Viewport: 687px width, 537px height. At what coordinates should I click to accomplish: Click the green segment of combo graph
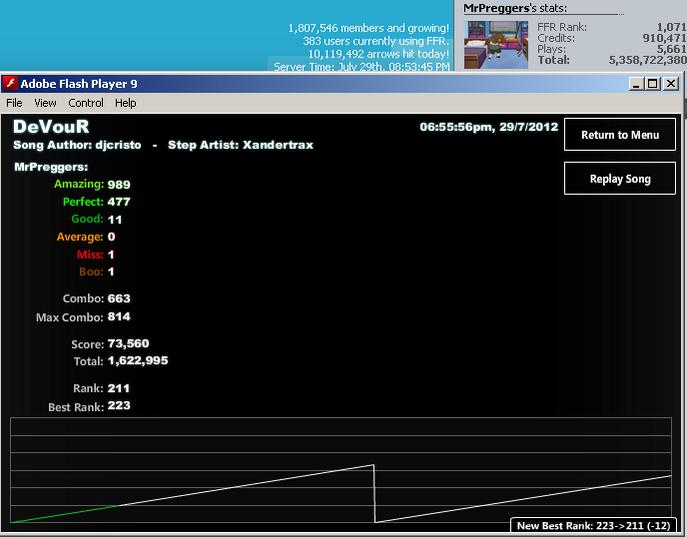(64, 513)
